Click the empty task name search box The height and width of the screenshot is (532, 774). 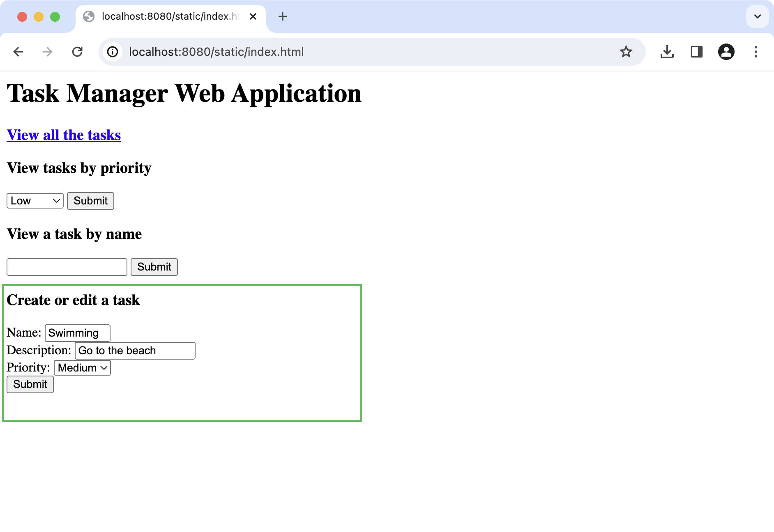click(x=67, y=267)
